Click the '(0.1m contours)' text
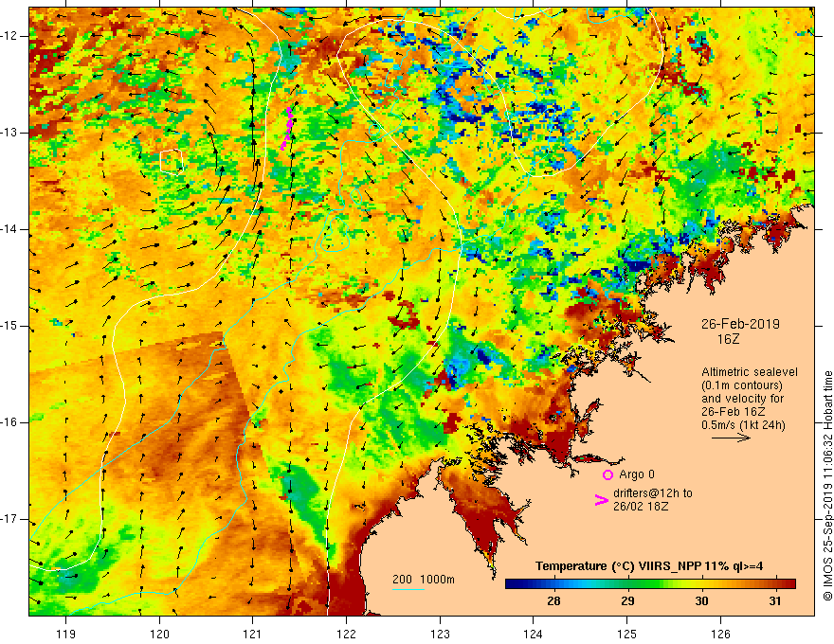This screenshot has height=644, width=834. [x=742, y=385]
